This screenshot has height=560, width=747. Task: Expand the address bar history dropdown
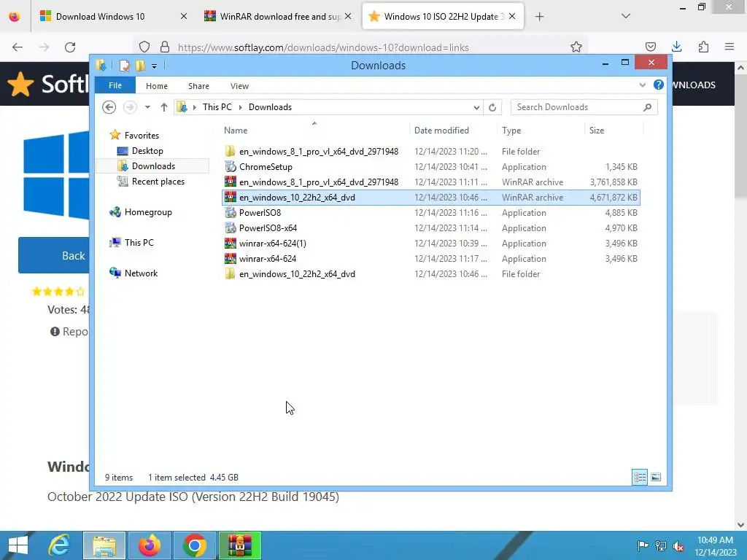pyautogui.click(x=476, y=108)
